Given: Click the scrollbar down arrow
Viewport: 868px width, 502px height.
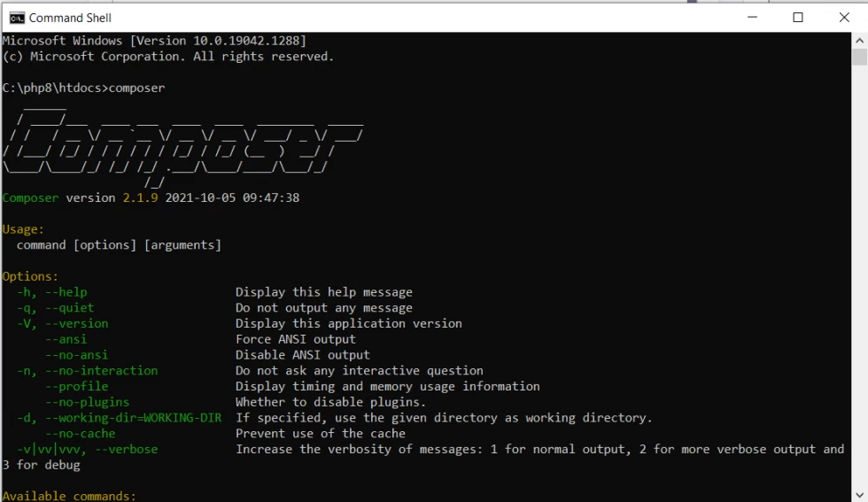Looking at the screenshot, I should click(859, 495).
